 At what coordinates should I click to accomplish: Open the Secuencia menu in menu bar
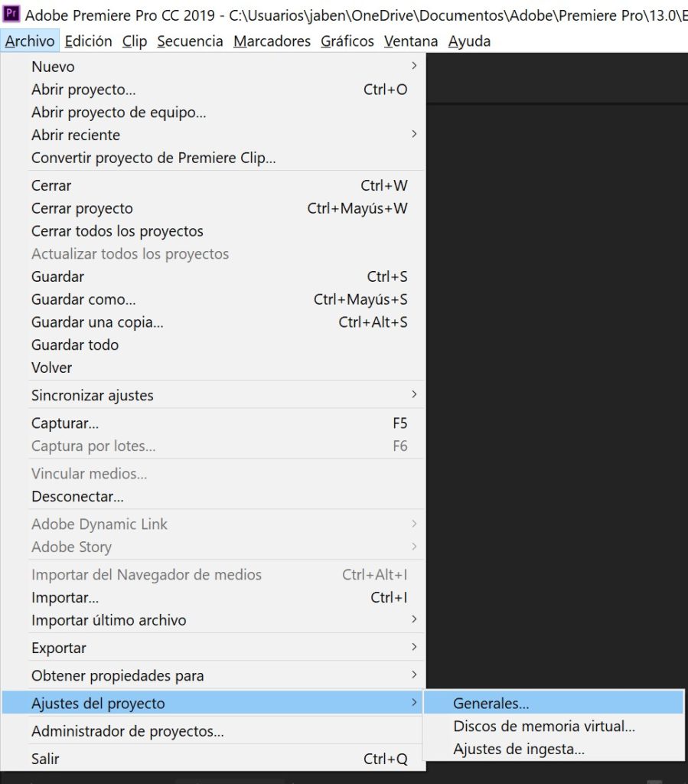(190, 41)
